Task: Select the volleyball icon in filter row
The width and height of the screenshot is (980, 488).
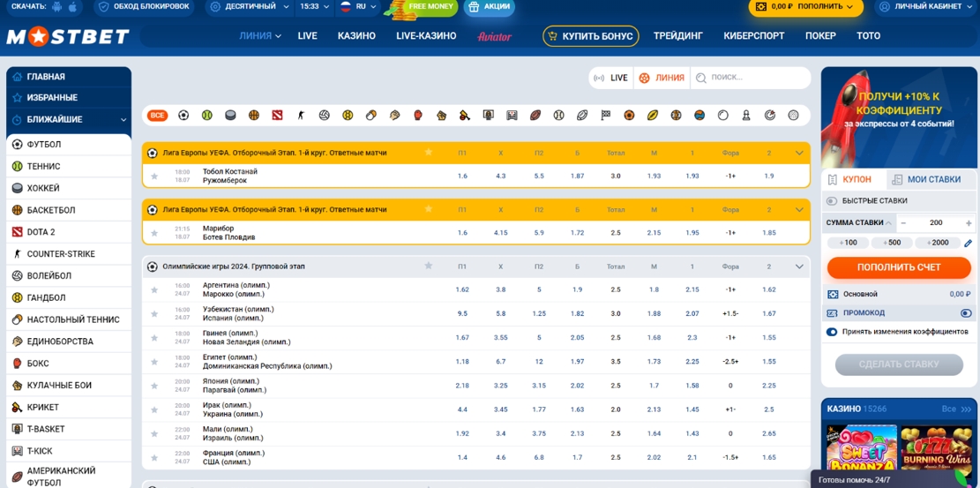Action: tap(324, 115)
